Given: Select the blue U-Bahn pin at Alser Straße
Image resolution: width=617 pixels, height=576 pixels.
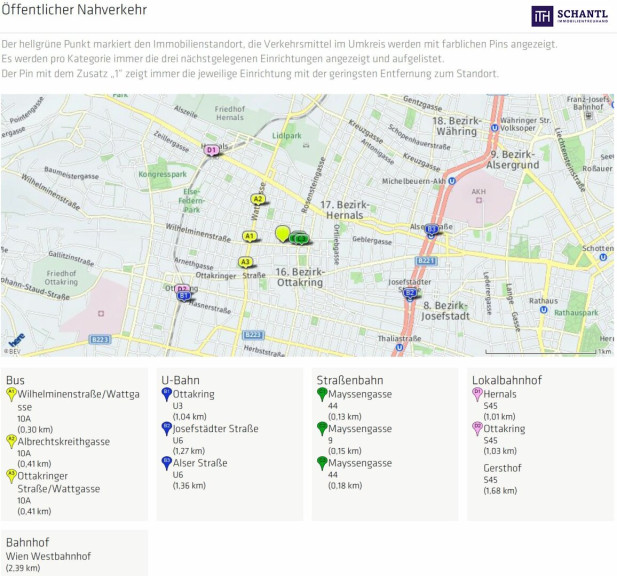Looking at the screenshot, I should pyautogui.click(x=431, y=229).
